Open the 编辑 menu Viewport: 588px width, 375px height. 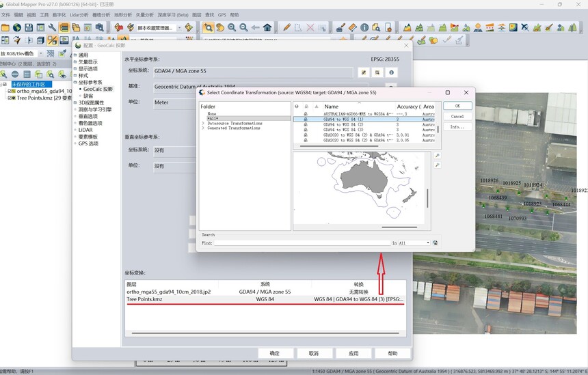tap(18, 15)
